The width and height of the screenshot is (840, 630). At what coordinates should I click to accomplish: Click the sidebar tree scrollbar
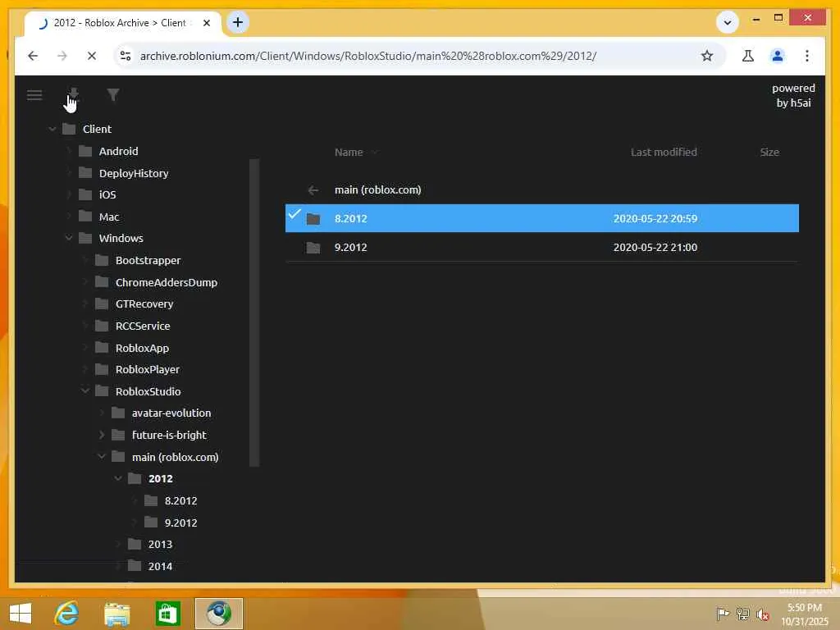[x=254, y=313]
